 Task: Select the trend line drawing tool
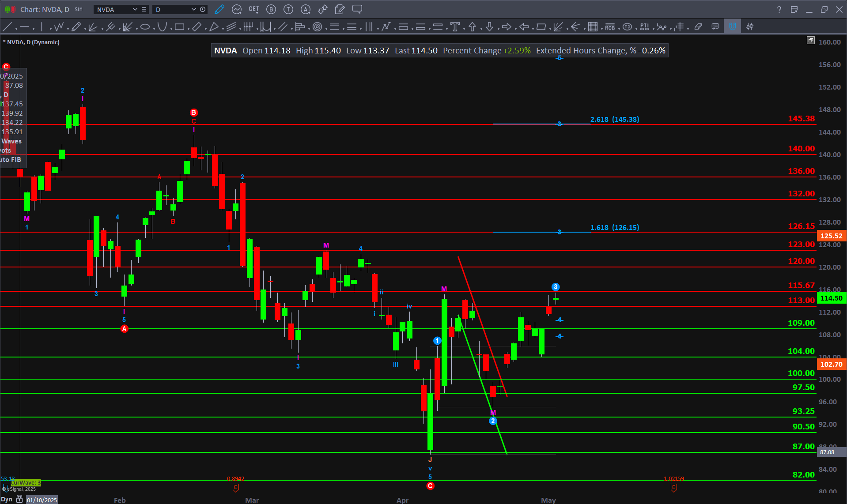(8, 27)
